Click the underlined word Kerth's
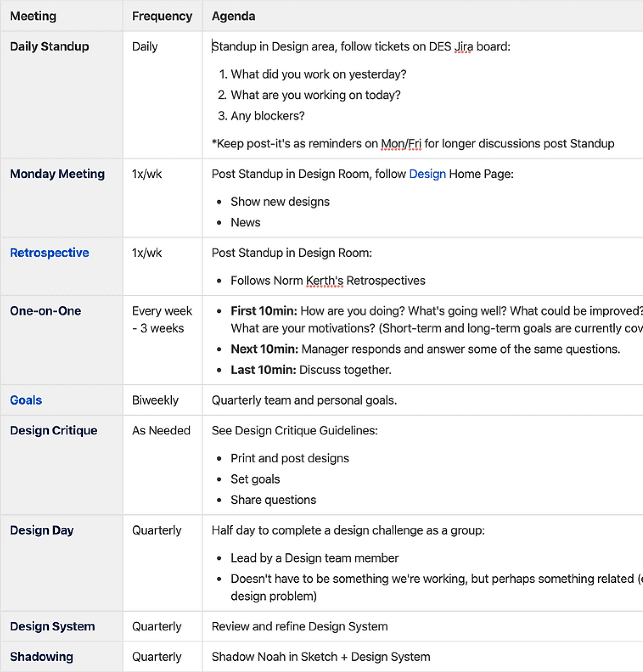Screen dimensions: 643x672 coord(324,281)
